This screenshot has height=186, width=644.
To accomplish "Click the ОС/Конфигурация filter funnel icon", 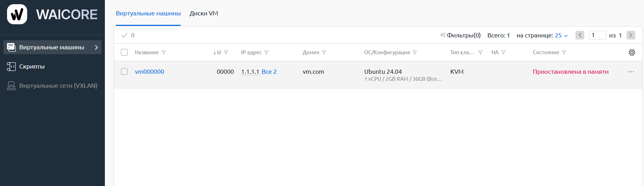I will [x=415, y=52].
